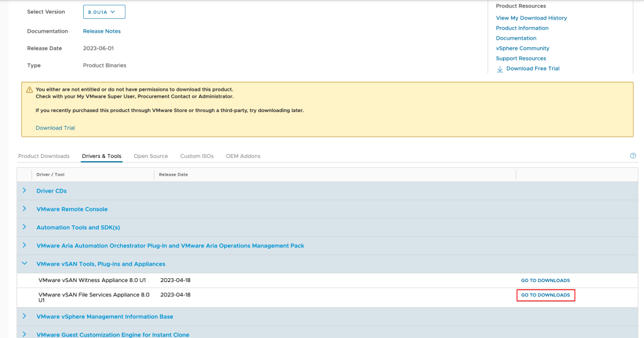The width and height of the screenshot is (644, 338).
Task: Open the Select Version dropdown
Action: click(x=104, y=12)
